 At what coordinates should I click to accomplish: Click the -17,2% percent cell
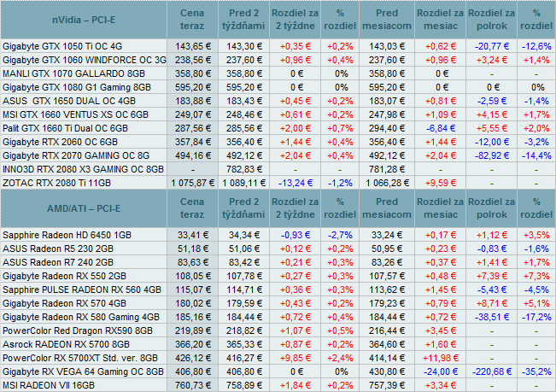tap(536, 317)
